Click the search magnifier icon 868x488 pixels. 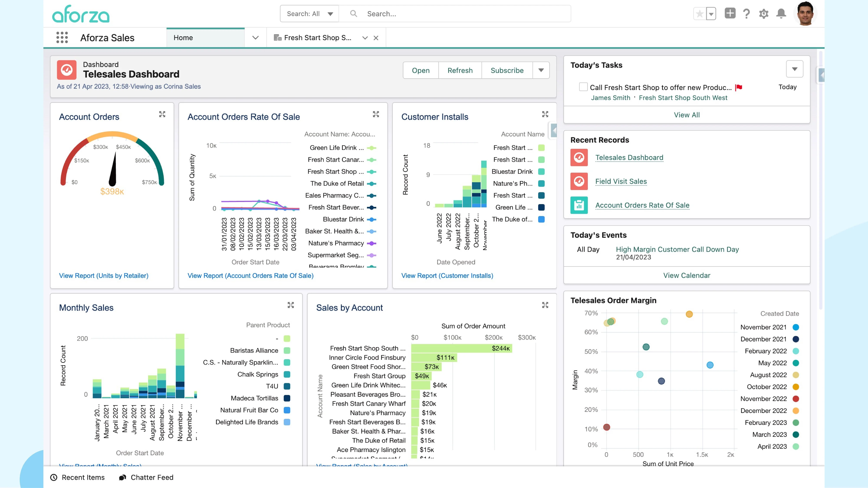coord(353,13)
